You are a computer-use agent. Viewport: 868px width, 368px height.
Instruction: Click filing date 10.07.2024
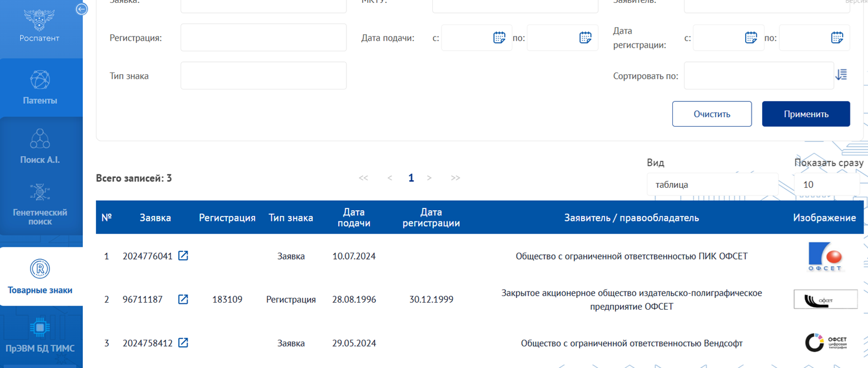tap(354, 256)
